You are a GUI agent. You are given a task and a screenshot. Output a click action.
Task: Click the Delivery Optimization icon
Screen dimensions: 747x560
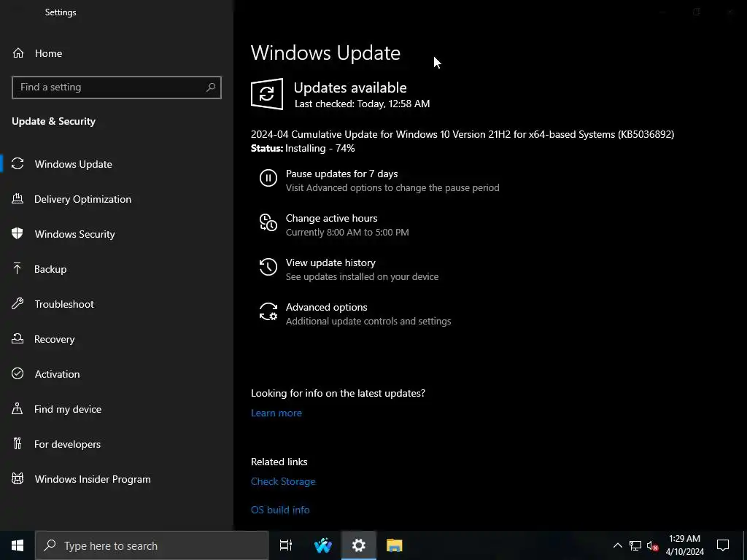tap(18, 198)
